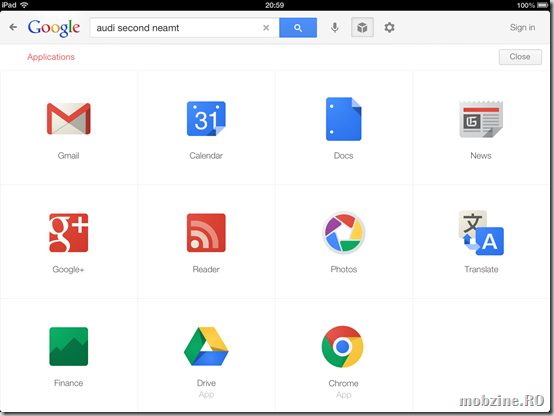The width and height of the screenshot is (554, 416).
Task: Open the Calendar app icon
Action: [206, 119]
